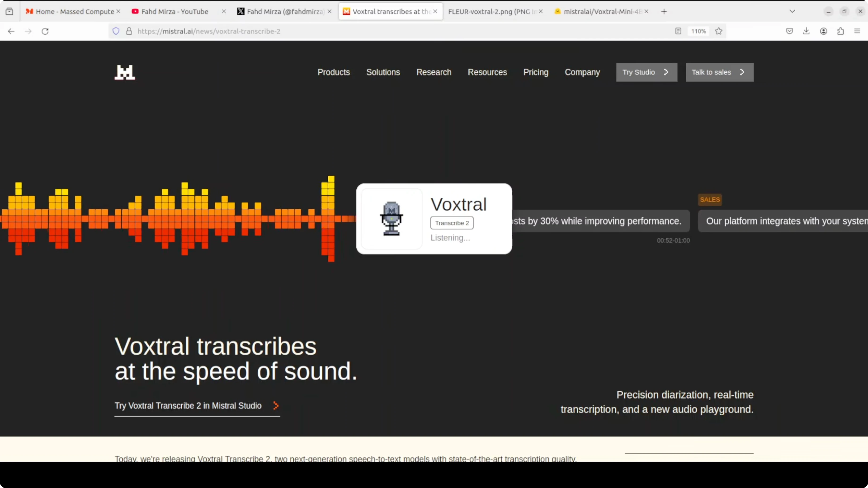
Task: Expand the list all tabs dropdown arrow
Action: tap(792, 12)
